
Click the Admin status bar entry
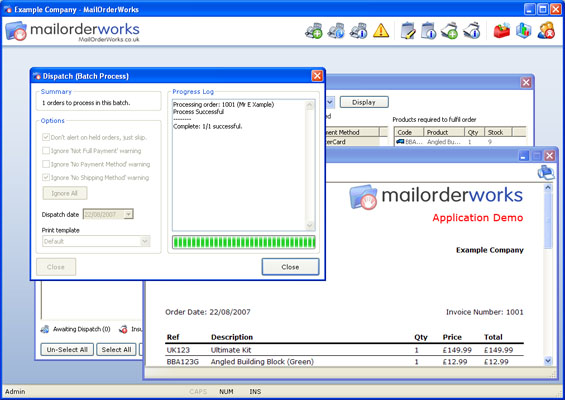15,391
